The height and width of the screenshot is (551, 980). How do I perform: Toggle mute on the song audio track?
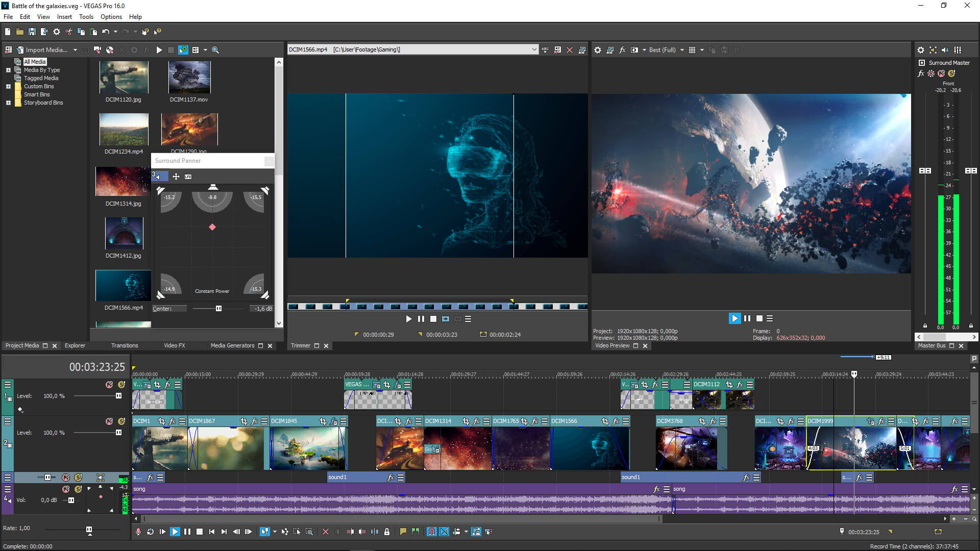tap(65, 489)
